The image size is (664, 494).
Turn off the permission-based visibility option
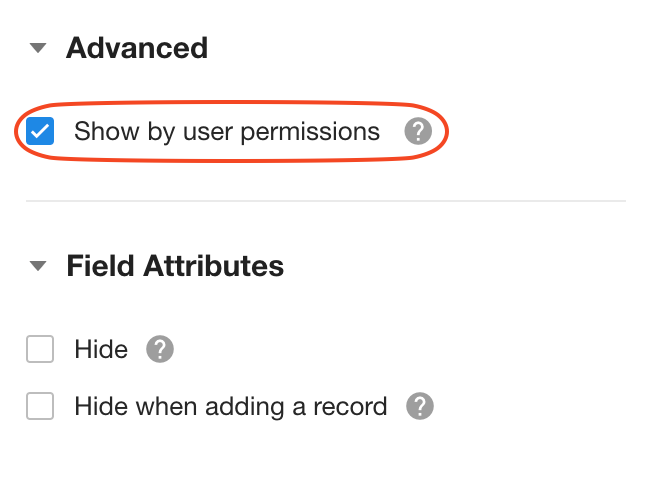[x=41, y=132]
